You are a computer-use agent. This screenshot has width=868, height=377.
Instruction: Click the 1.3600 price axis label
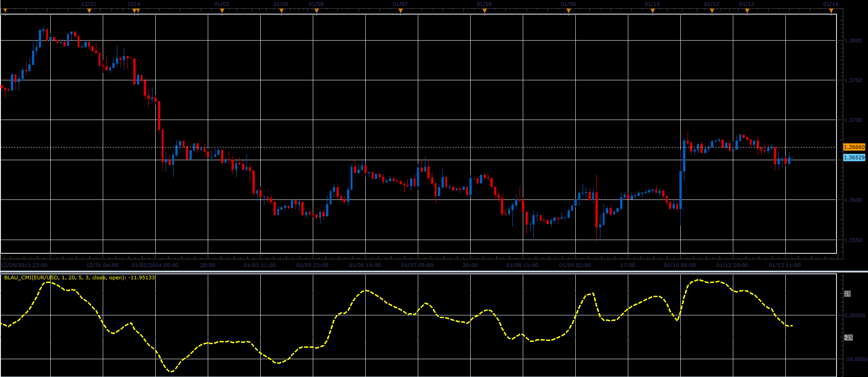pyautogui.click(x=853, y=200)
